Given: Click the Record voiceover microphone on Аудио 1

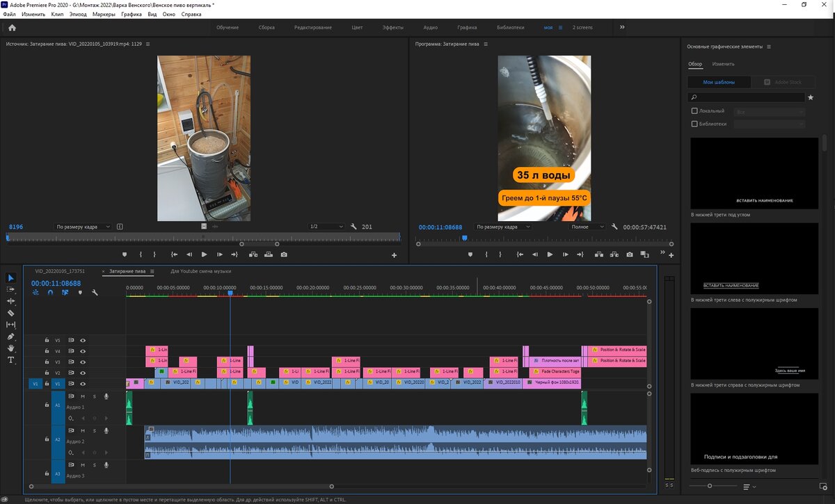Looking at the screenshot, I should tap(106, 396).
